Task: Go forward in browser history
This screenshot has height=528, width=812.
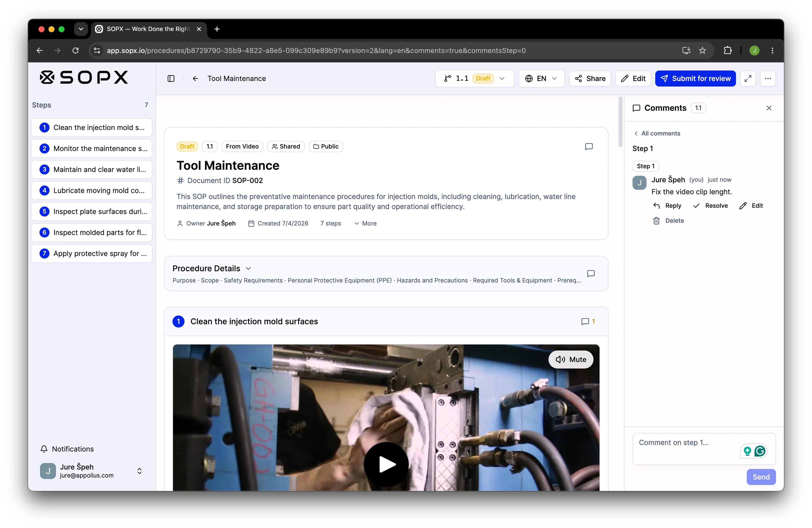Action: click(57, 50)
